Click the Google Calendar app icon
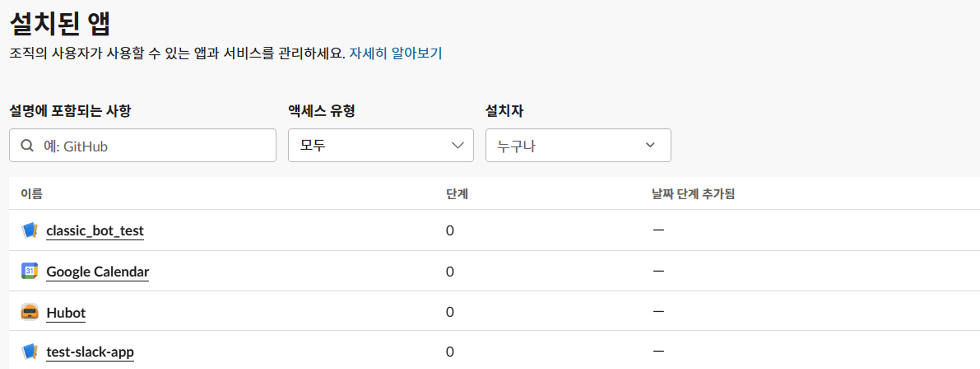 pyautogui.click(x=30, y=271)
